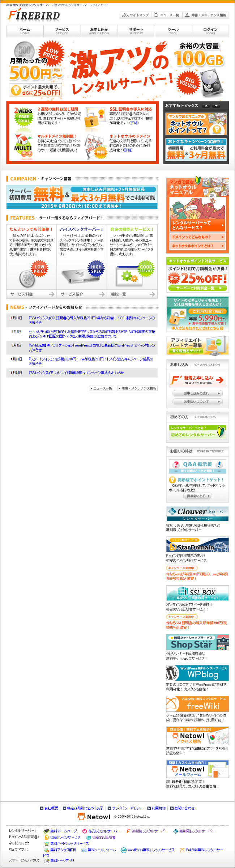Click サーバーご利用料金一覧 green button
Image resolution: width=235 pixels, height=868 pixels.
pos(198,288)
